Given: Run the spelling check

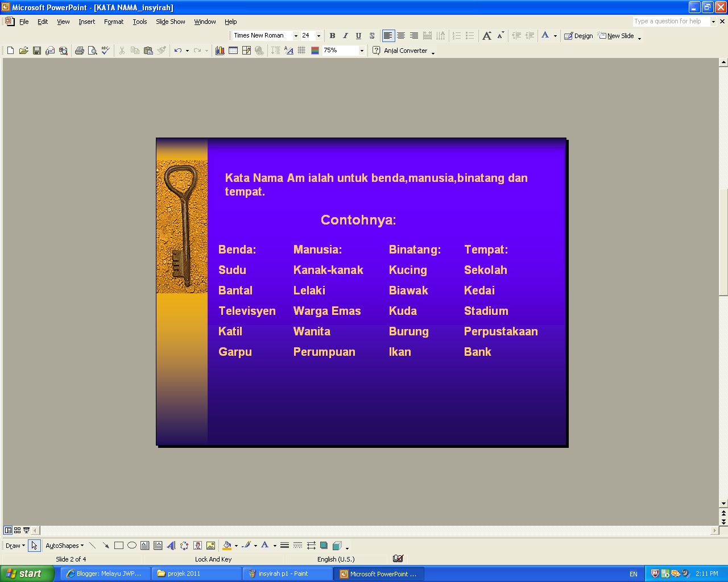Looking at the screenshot, I should coord(105,51).
